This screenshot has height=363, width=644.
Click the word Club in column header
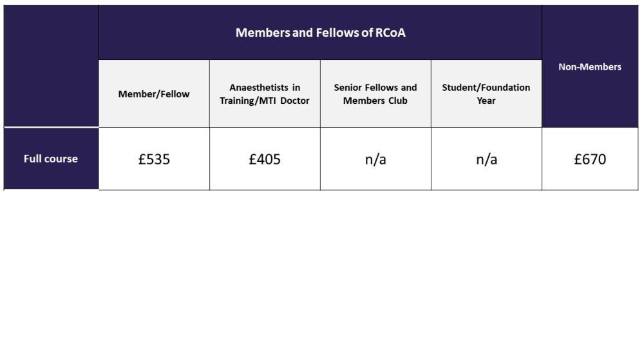398,101
